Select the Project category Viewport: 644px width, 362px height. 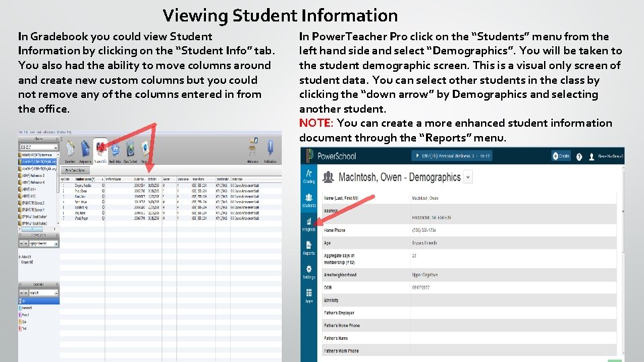24,315
